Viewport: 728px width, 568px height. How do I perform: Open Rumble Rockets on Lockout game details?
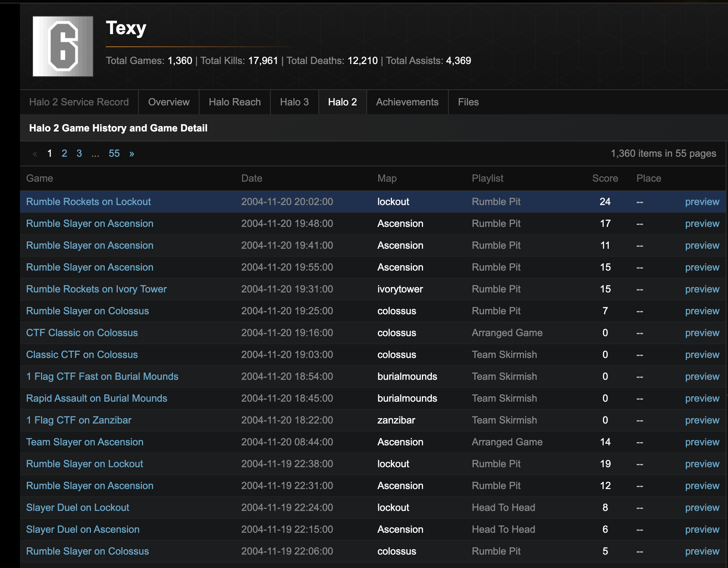click(x=88, y=202)
